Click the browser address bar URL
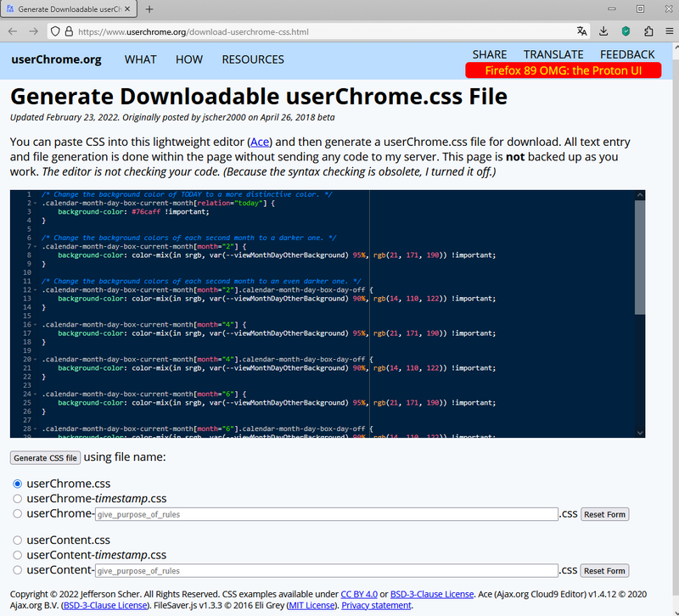This screenshot has height=616, width=679. (x=194, y=31)
